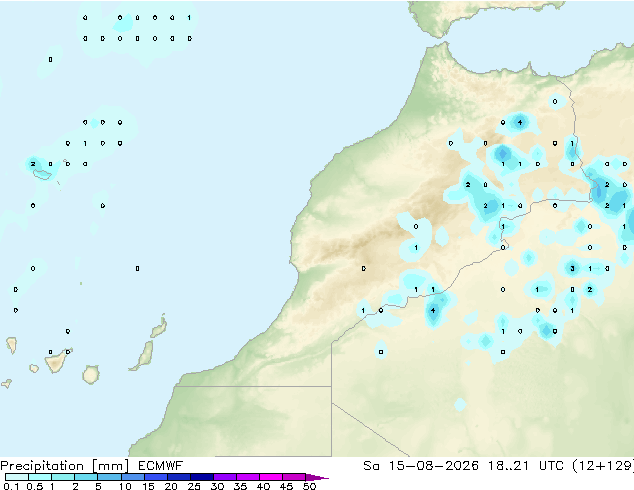
Task: Click the '(12+129)' forecast offset text
Action: click(x=603, y=466)
